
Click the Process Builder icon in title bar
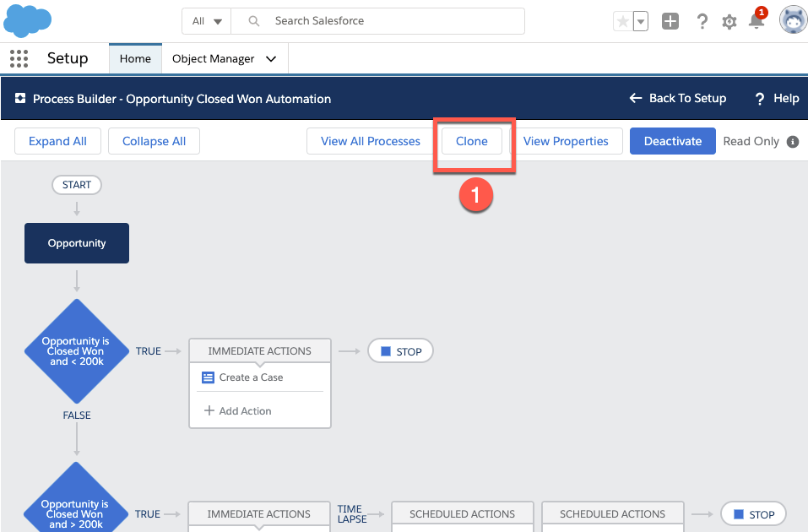20,98
